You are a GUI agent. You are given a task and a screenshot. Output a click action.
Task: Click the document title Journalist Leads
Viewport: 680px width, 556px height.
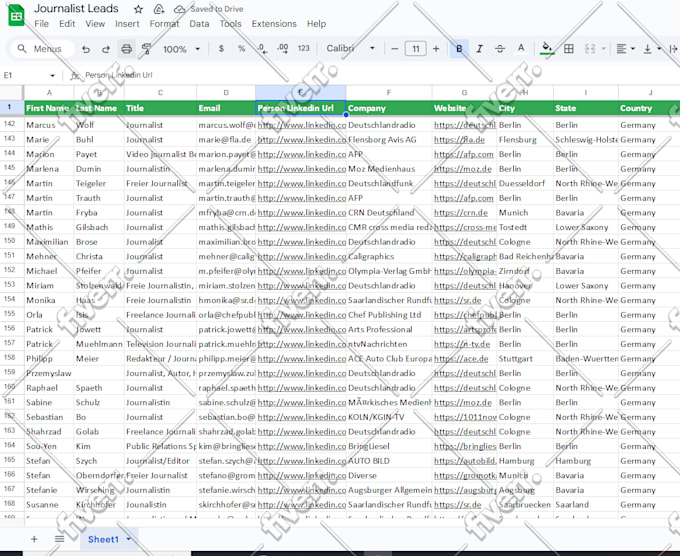click(x=76, y=9)
